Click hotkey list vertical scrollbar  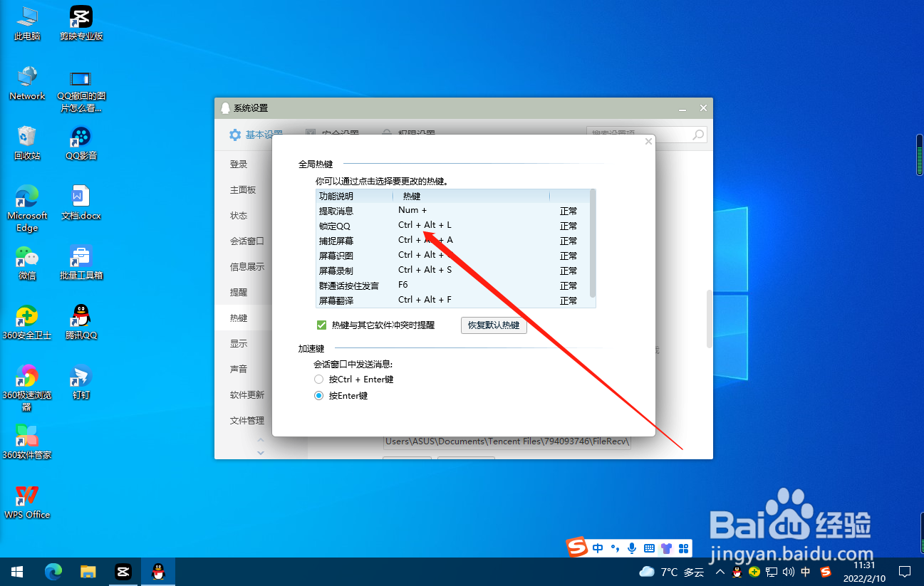click(x=593, y=243)
